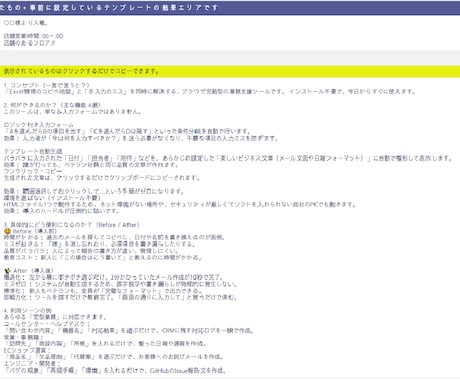Screen dimensions: 460x380
Task: Click the line starting with 「Excel管理のコピペ地獄」
Action: (210, 91)
